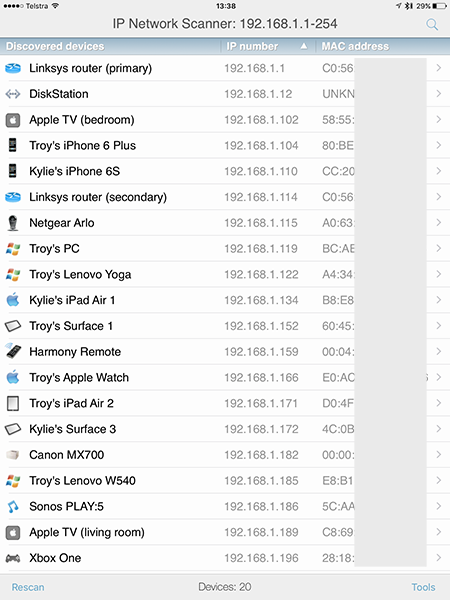
Task: Click the iPad icon for Troy's iPad Air 2
Action: [13, 403]
